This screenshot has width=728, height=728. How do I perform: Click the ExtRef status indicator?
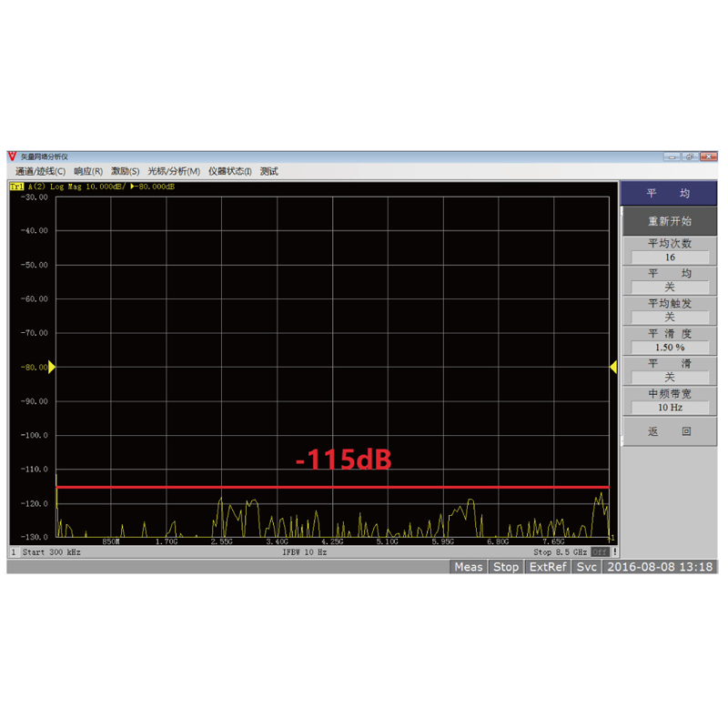point(547,567)
